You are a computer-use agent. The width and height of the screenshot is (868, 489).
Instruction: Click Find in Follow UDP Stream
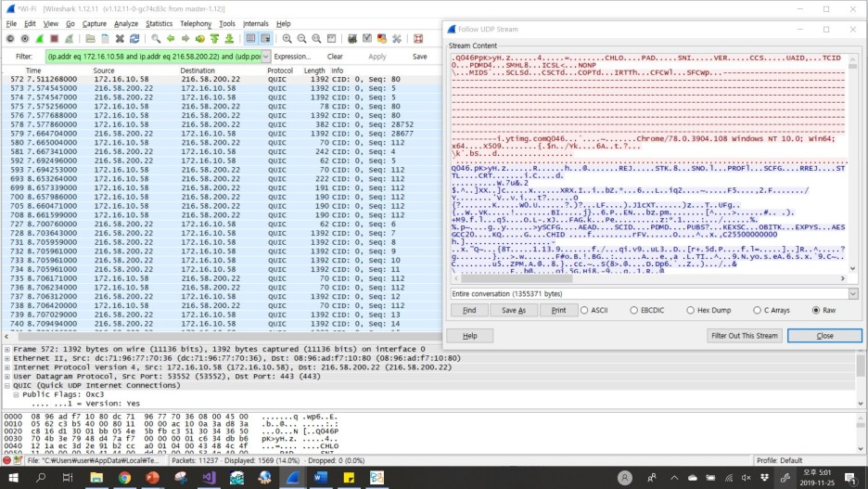(x=469, y=310)
